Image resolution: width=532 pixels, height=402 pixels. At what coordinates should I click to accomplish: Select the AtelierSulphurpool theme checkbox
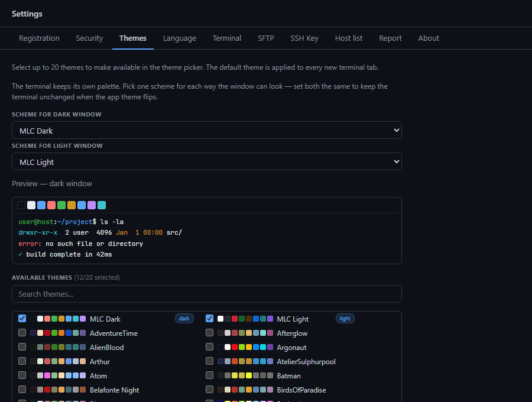(x=209, y=361)
